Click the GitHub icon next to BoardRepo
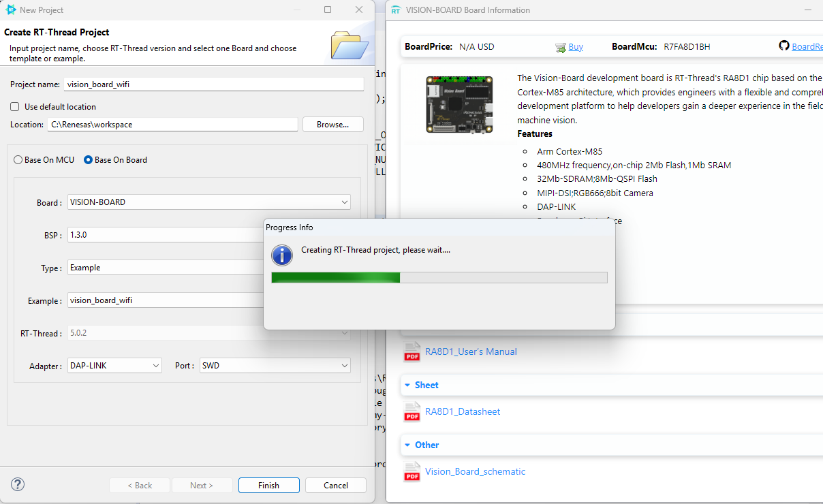Screen dimensions: 823x504 click(x=784, y=46)
